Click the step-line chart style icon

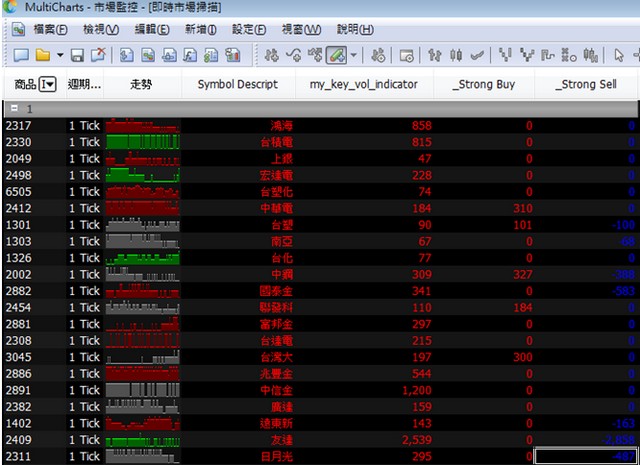point(548,55)
